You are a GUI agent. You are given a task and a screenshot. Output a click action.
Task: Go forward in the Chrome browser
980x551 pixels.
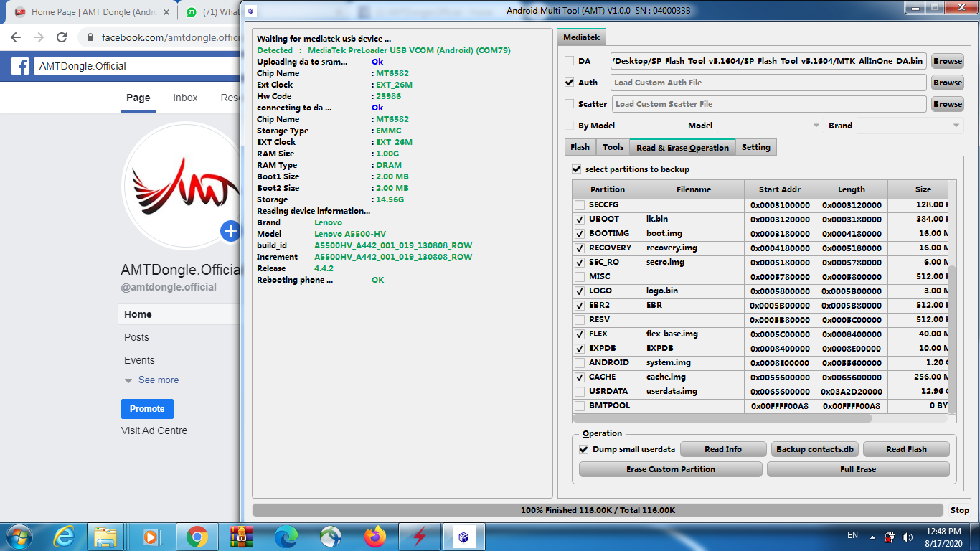(x=39, y=37)
